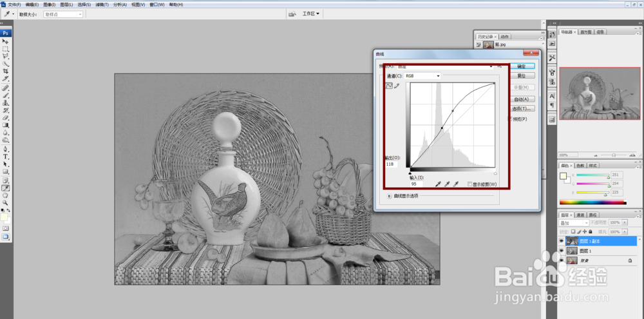Select the Eyedropper tool in toolbox

5,188
